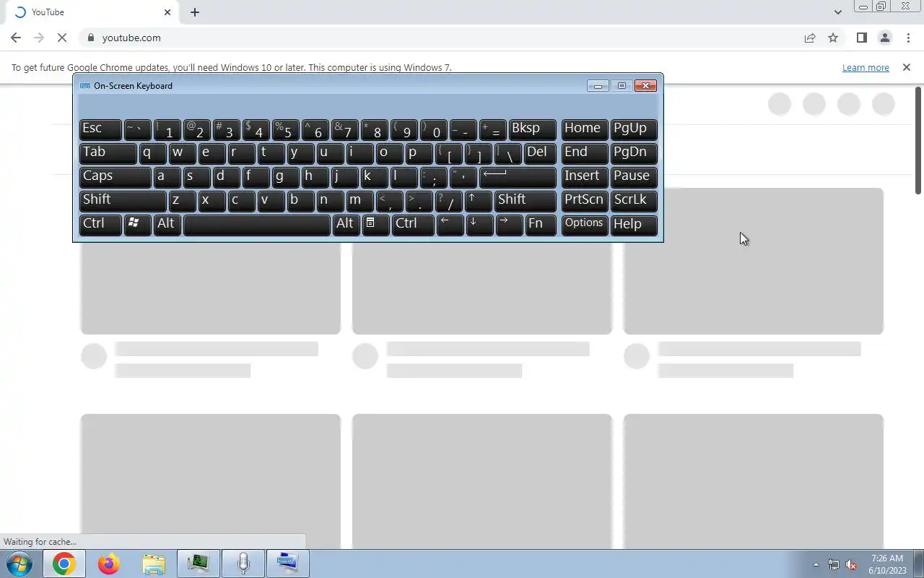This screenshot has width=924, height=578.
Task: Close the YouTube tab
Action: coord(167,12)
